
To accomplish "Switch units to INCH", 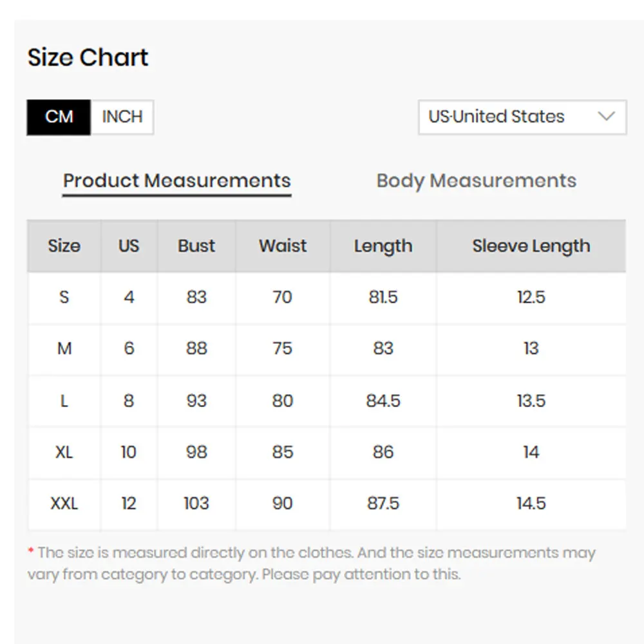I will coord(122,117).
